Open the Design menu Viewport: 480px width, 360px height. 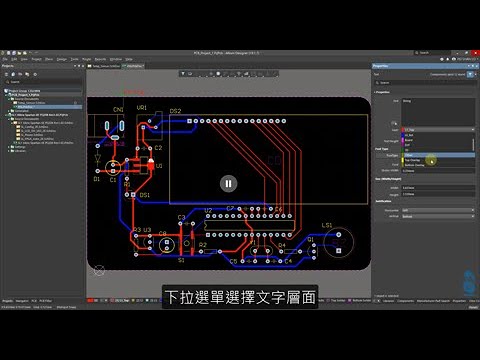tap(61, 59)
